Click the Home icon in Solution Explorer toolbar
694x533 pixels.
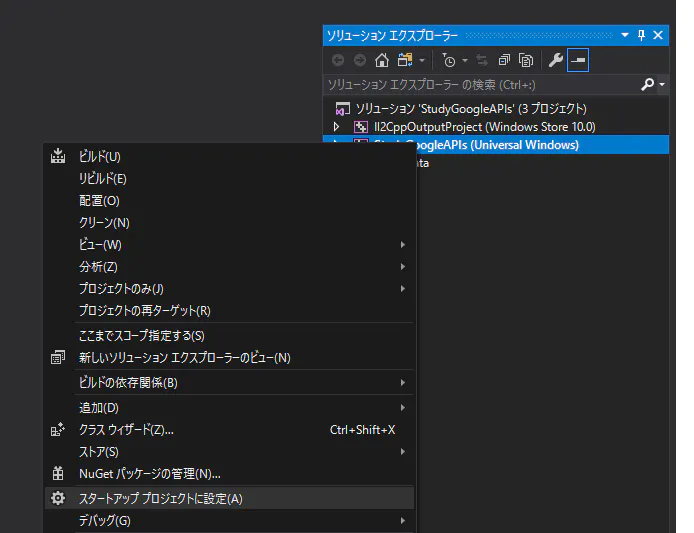382,60
